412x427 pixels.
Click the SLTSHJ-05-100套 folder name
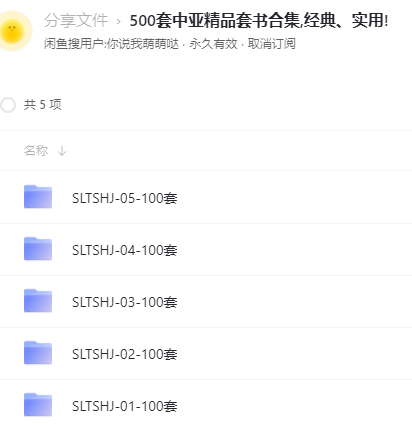point(125,198)
